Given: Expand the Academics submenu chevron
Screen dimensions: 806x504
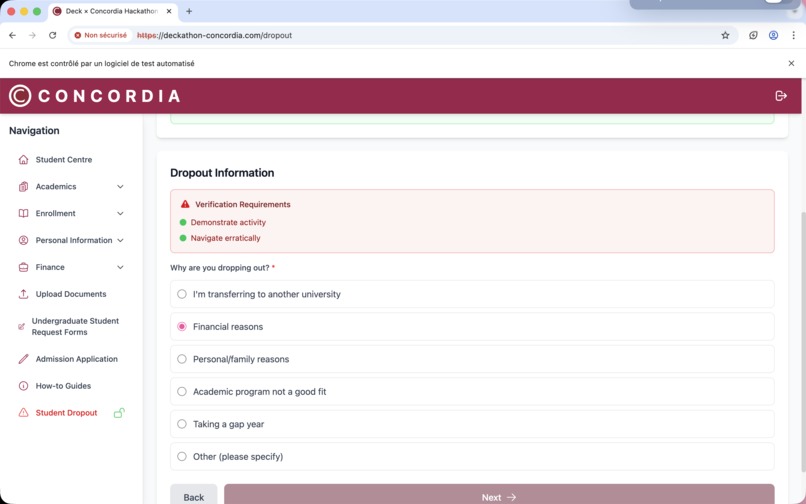Looking at the screenshot, I should click(120, 187).
